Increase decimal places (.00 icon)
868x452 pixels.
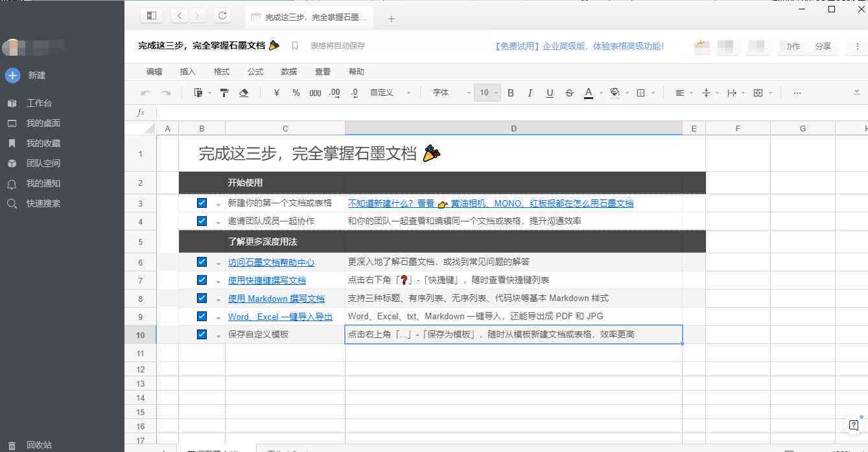coord(334,93)
